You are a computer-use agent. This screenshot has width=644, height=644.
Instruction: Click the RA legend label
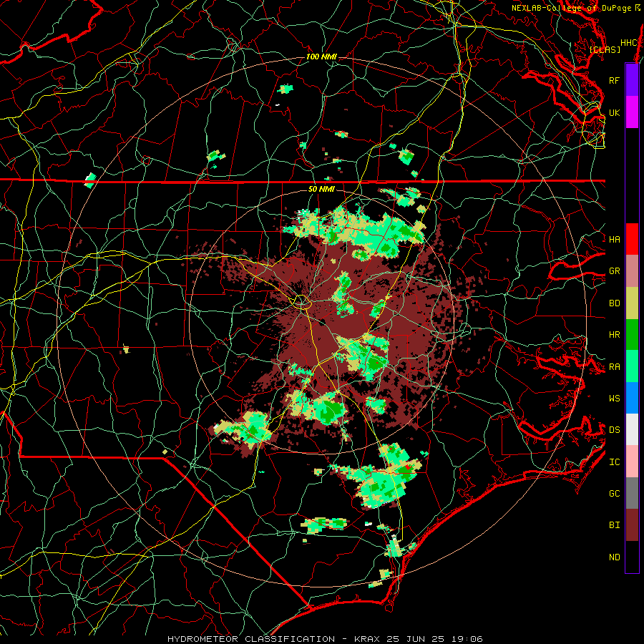point(614,367)
